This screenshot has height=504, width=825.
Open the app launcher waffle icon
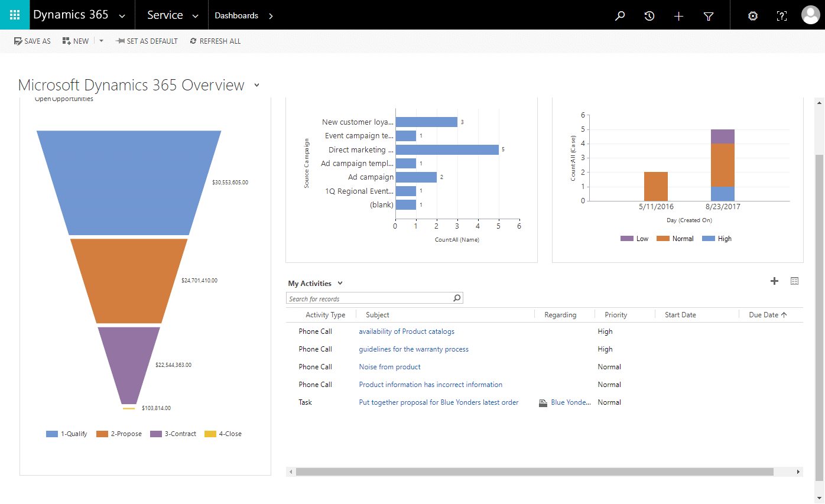15,15
